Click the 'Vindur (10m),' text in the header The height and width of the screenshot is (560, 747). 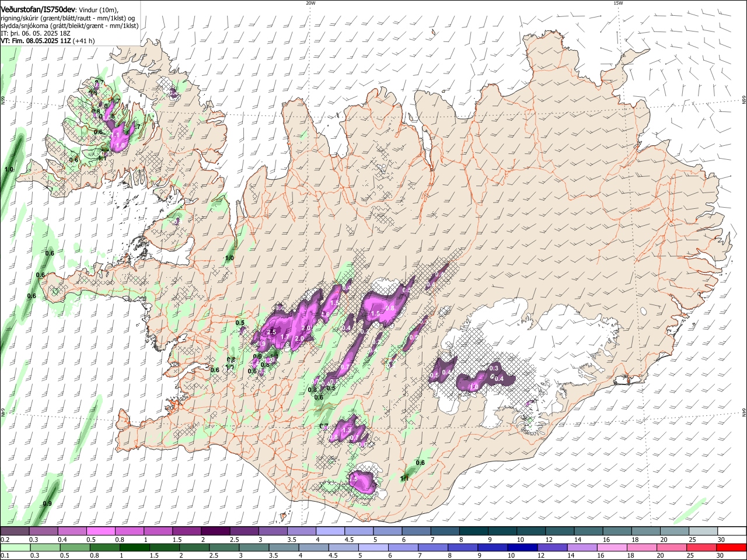pos(97,9)
